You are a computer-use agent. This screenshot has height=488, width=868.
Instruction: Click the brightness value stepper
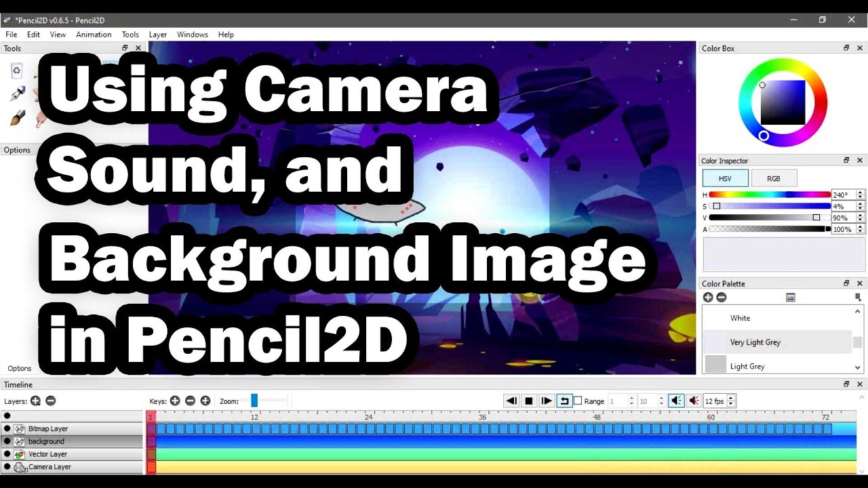click(861, 218)
